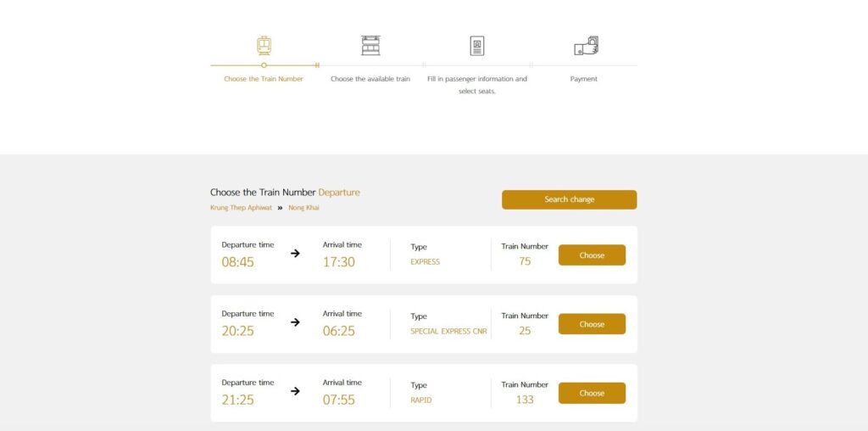The width and height of the screenshot is (868, 431).
Task: Click the train icon above Choose the Train Number
Action: coord(264,45)
